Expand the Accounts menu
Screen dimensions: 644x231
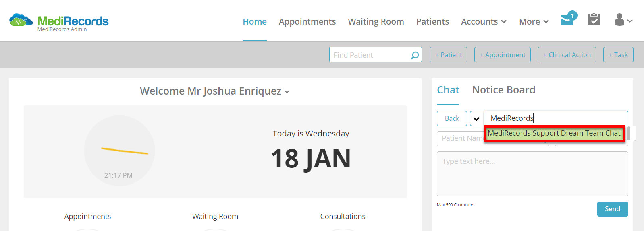pos(484,22)
